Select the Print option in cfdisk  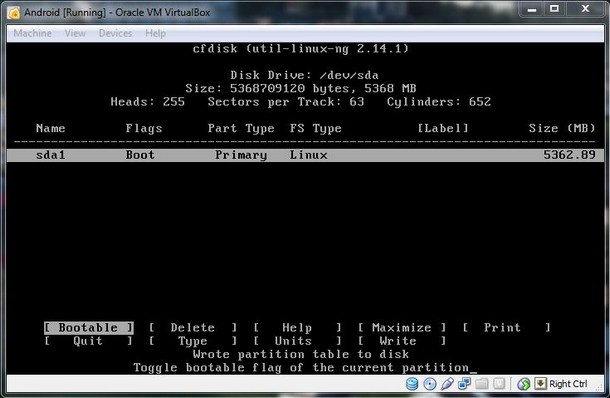click(x=506, y=328)
